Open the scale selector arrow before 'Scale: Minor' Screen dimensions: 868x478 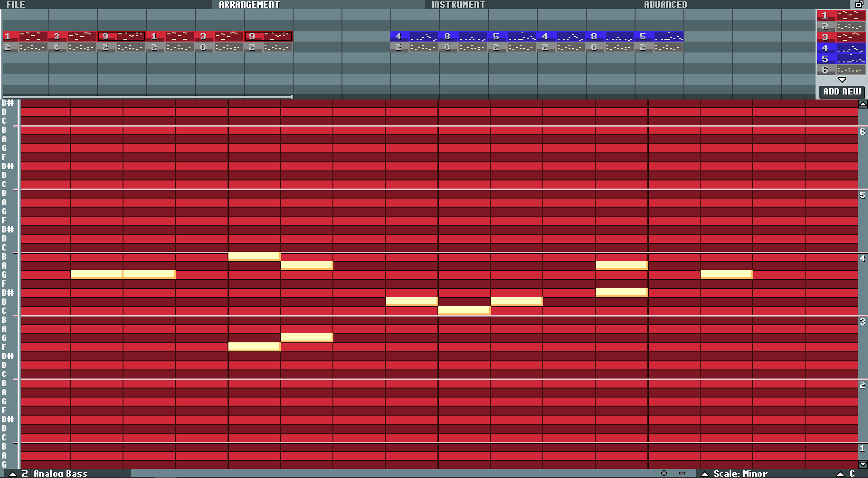[705, 474]
